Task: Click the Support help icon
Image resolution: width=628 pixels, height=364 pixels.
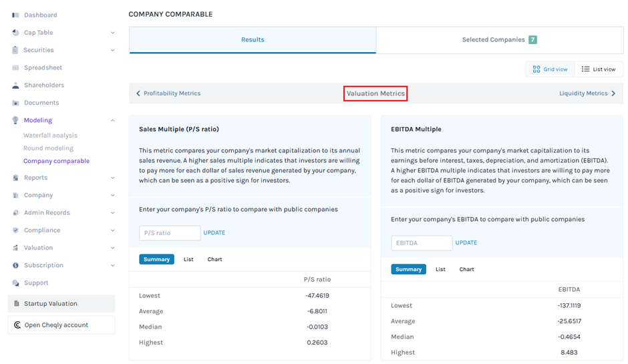Action: pyautogui.click(x=15, y=283)
